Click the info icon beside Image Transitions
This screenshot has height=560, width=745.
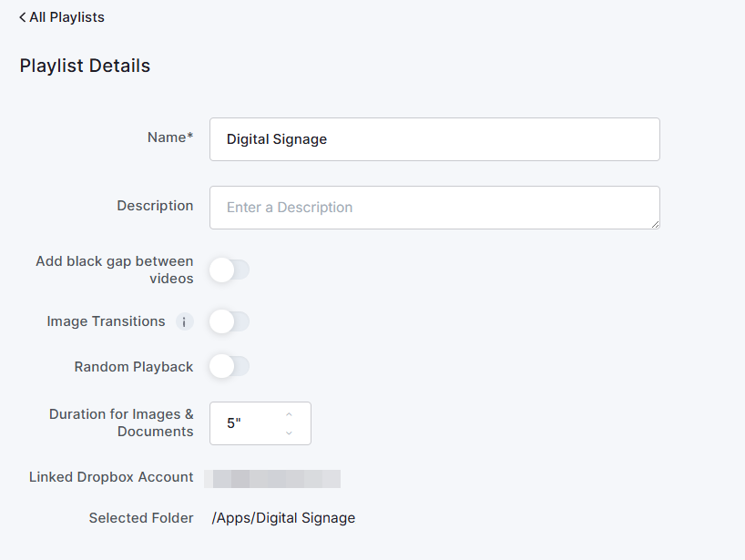(185, 321)
